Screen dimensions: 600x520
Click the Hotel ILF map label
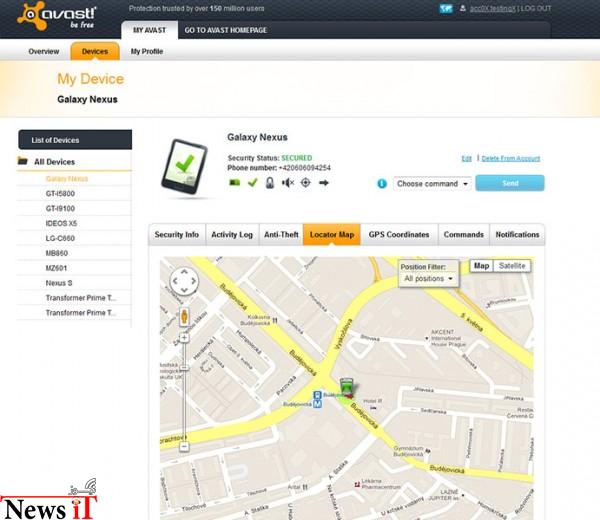(x=372, y=401)
